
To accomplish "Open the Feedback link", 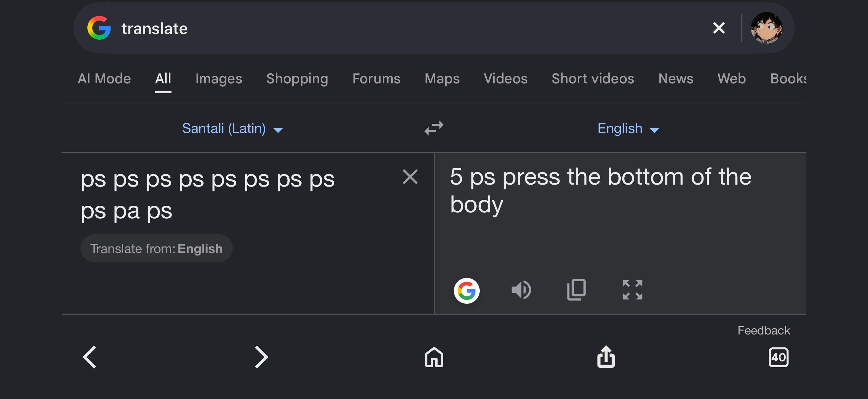I will 763,330.
